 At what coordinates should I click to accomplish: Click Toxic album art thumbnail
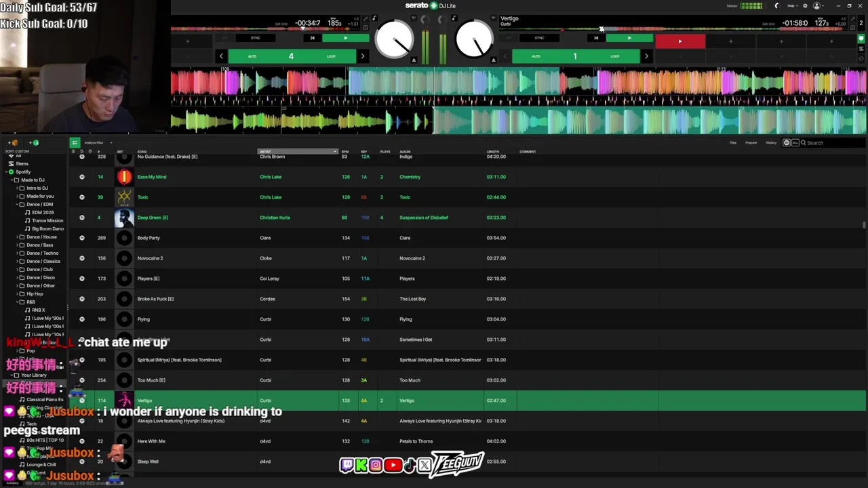(x=124, y=197)
